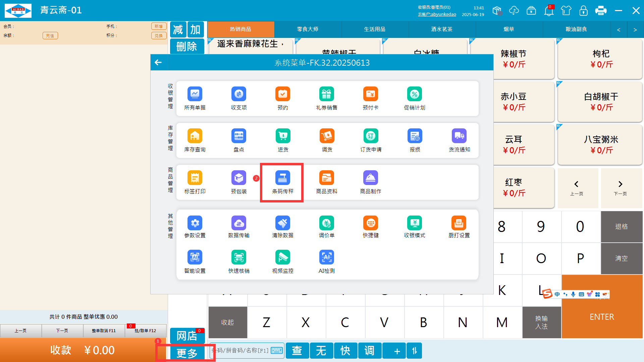The height and width of the screenshot is (362, 644).
Task: Click the 视频监控 video monitor icon
Action: pyautogui.click(x=282, y=258)
